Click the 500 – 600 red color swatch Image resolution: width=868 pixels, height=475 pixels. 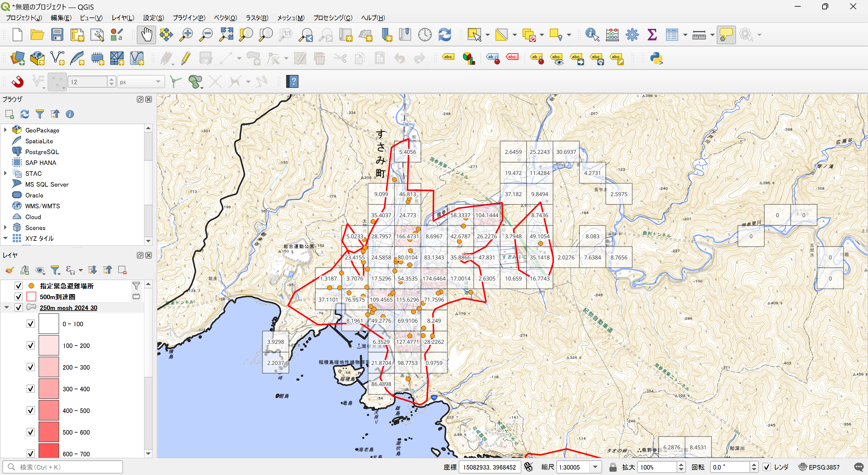point(49,432)
